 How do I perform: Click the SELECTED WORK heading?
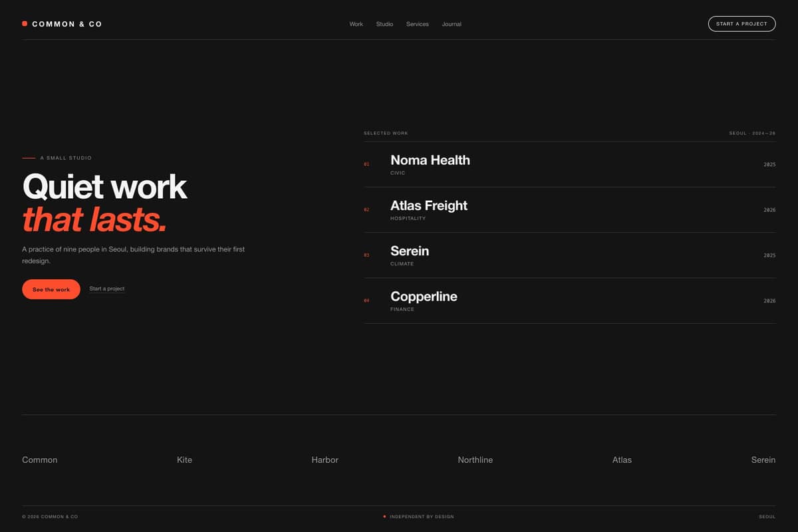386,133
